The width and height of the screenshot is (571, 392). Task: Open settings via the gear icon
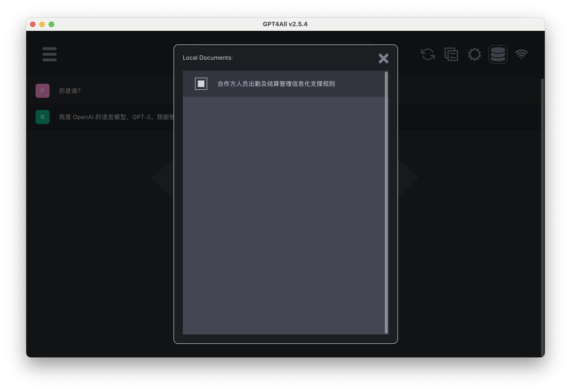pyautogui.click(x=474, y=54)
